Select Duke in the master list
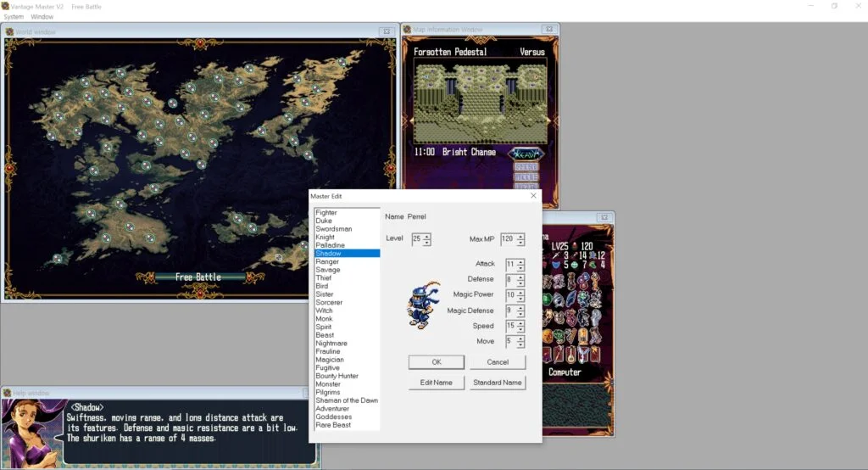This screenshot has height=470, width=868. (347, 221)
